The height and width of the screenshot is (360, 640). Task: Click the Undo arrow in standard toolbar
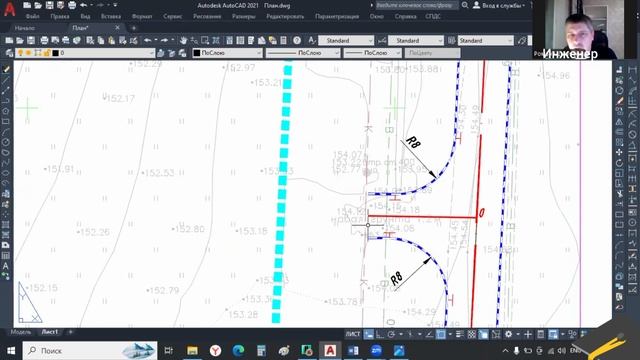pyautogui.click(x=147, y=40)
